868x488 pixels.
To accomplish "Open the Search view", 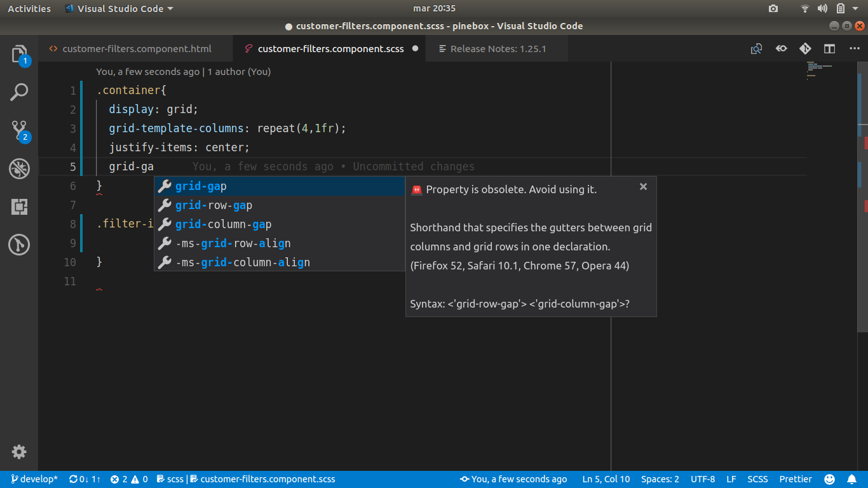I will click(19, 91).
